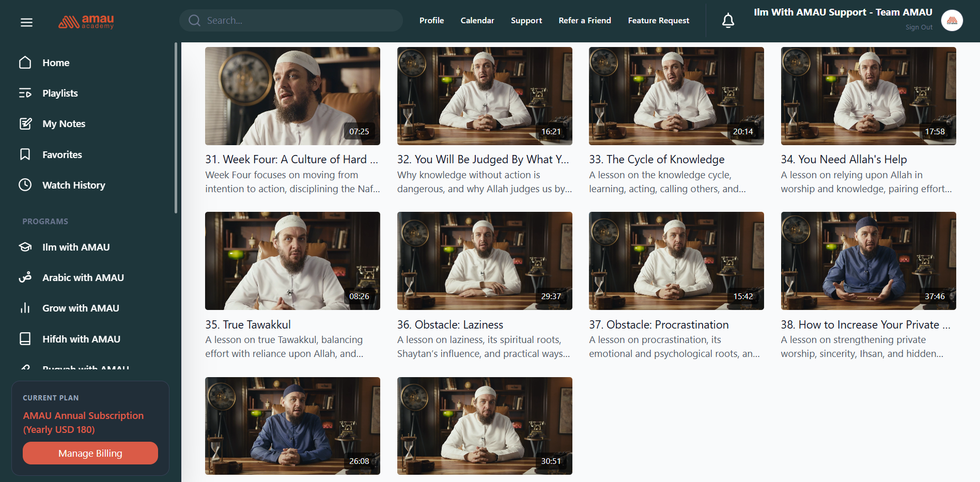Go to the Calendar page
The height and width of the screenshot is (482, 980).
(x=477, y=21)
